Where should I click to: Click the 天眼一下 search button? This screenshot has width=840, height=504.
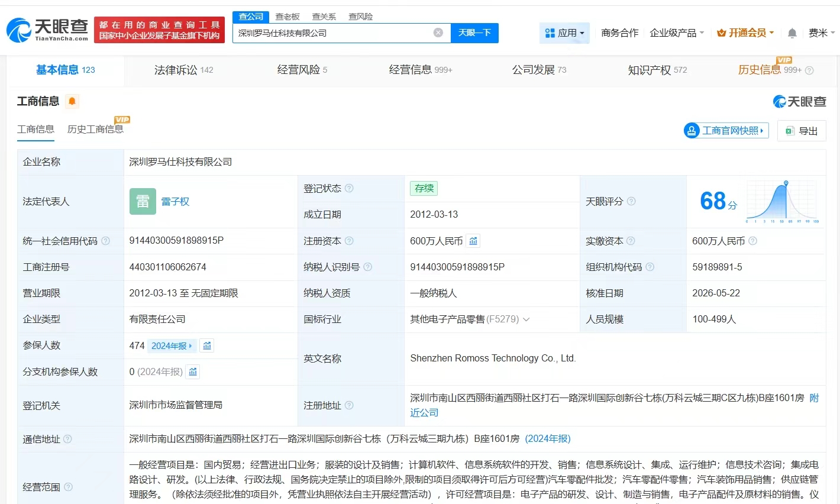click(474, 33)
